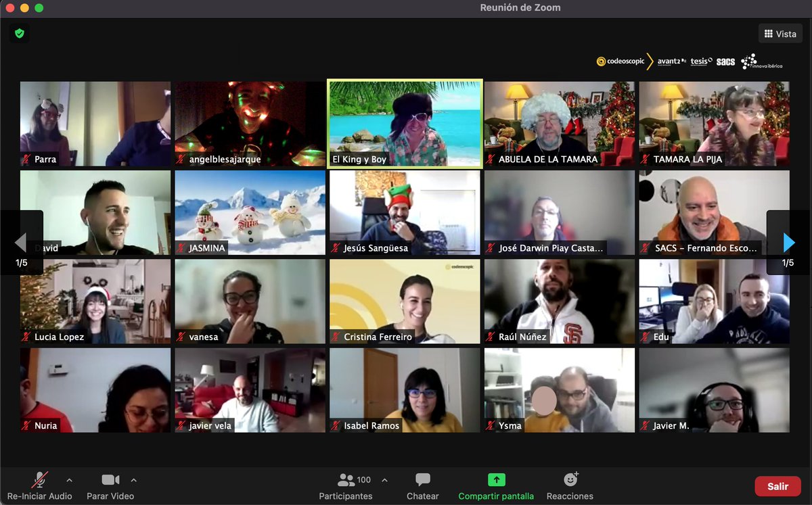
Task: Click the codeoscopic logo in header
Action: tap(620, 62)
